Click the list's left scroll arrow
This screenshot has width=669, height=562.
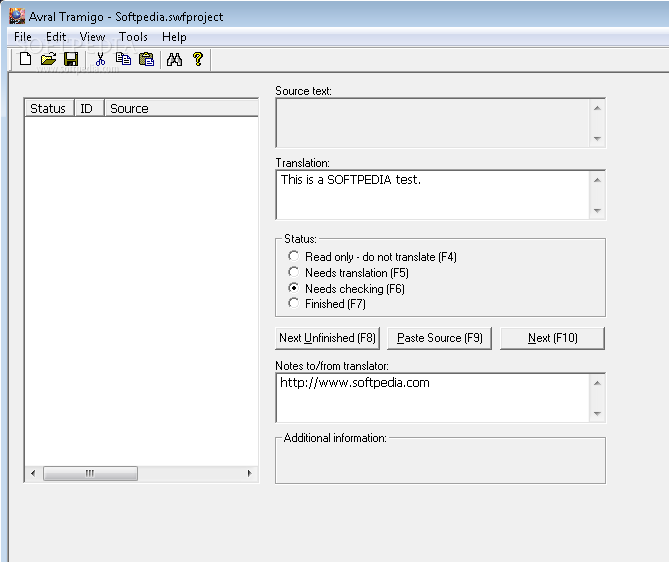[x=33, y=473]
